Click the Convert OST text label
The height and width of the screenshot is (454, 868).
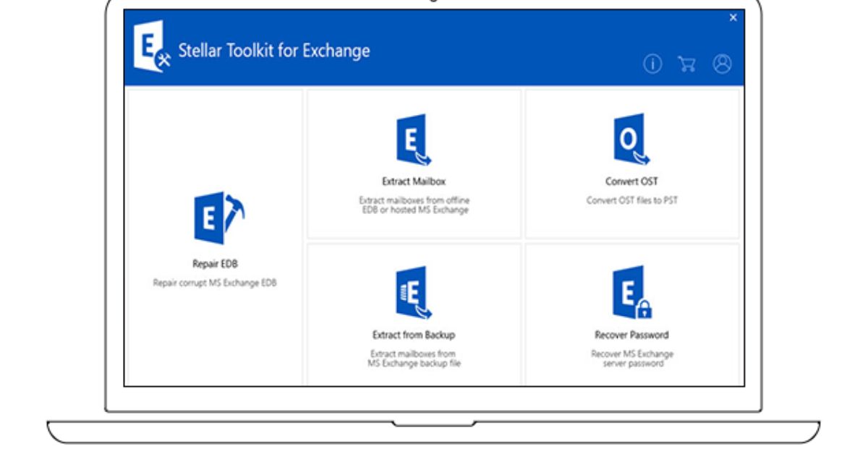[x=631, y=180]
